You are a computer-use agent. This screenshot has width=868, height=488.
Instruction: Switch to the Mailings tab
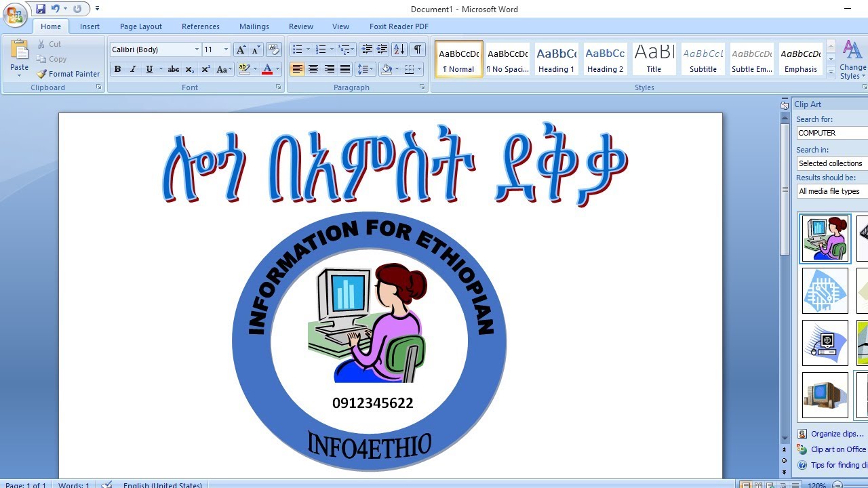click(x=254, y=26)
